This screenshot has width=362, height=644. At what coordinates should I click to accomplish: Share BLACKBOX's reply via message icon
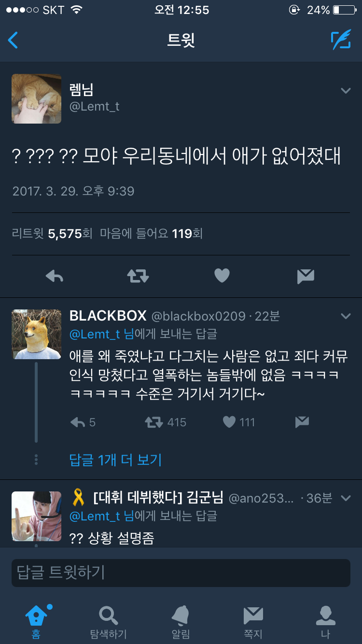302,422
